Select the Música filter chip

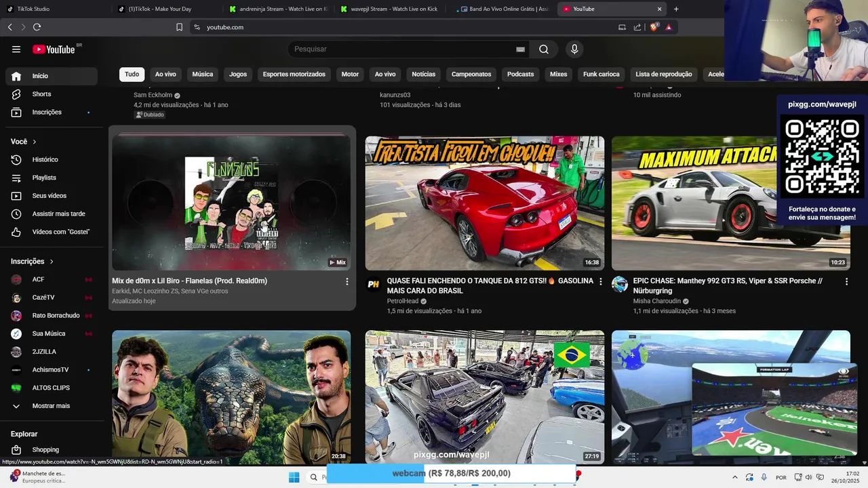tap(202, 75)
